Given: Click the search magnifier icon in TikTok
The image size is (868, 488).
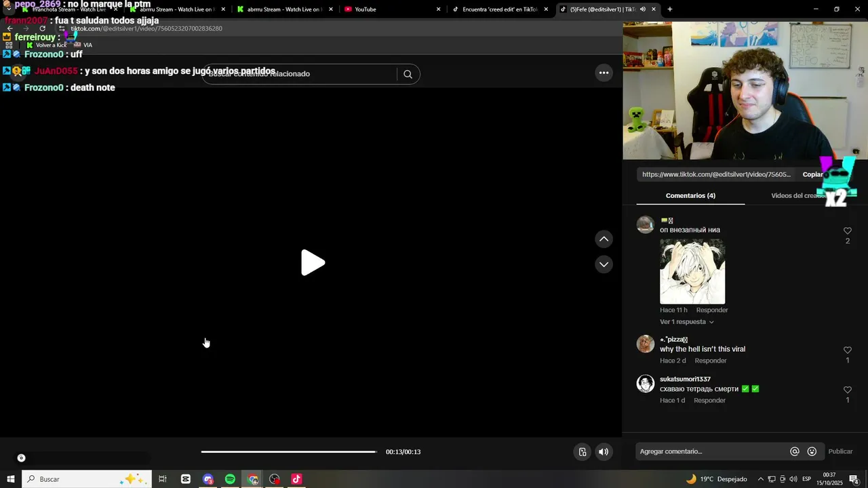Looking at the screenshot, I should click(x=408, y=74).
